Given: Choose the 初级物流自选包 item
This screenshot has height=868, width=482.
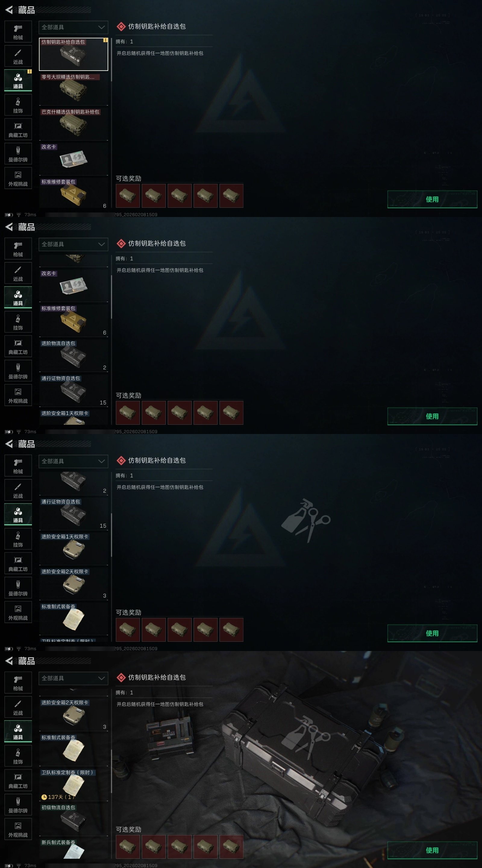Looking at the screenshot, I should coord(74,819).
